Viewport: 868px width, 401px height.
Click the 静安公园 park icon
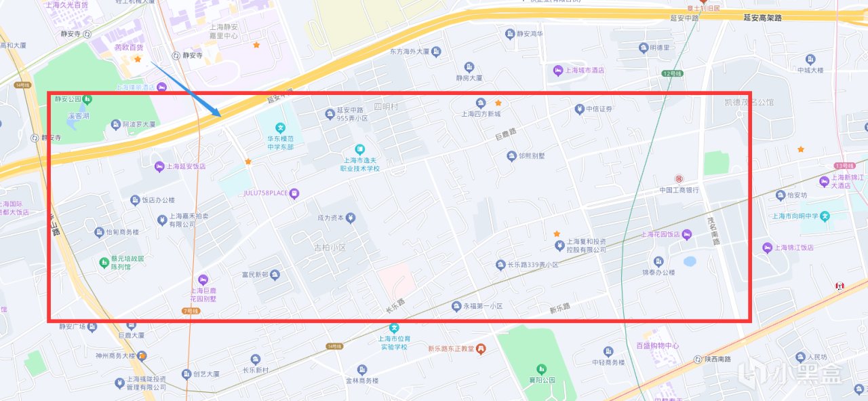coord(87,100)
